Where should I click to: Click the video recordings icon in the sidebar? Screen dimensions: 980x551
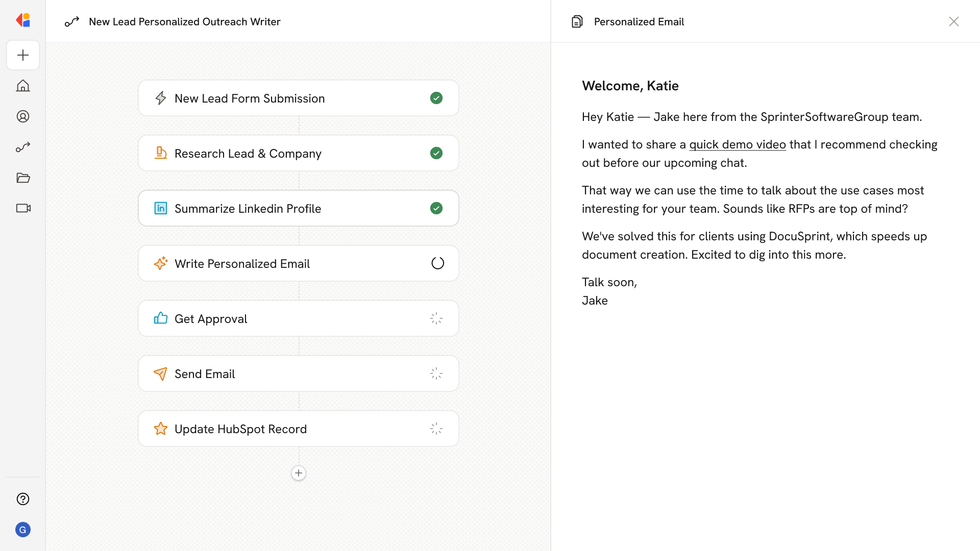[x=23, y=208]
